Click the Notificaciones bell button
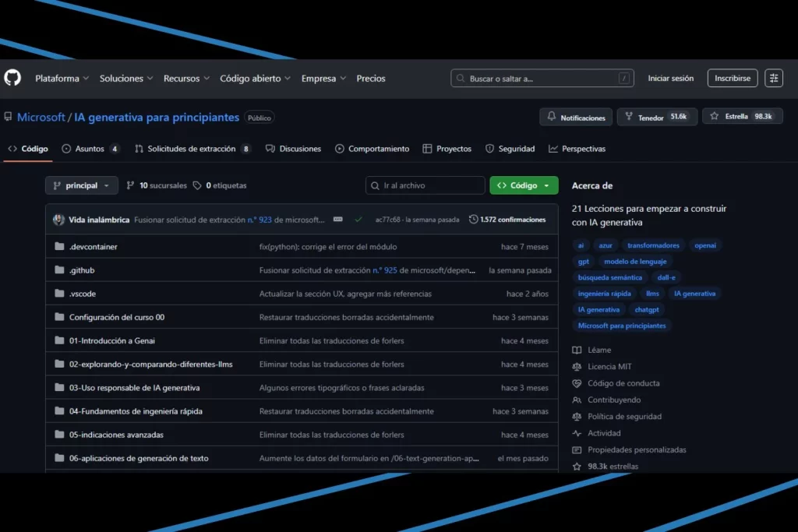This screenshot has width=798, height=532. point(576,117)
